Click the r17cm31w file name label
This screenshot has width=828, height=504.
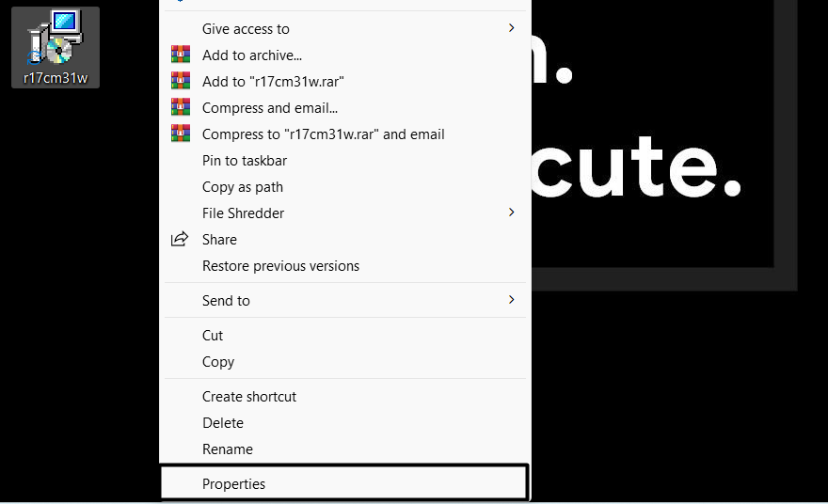coord(56,78)
